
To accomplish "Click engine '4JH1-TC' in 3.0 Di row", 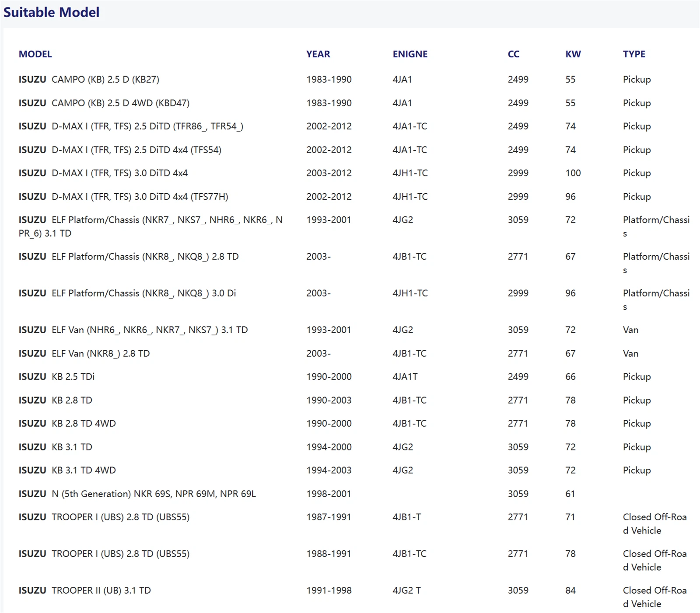I will click(410, 293).
